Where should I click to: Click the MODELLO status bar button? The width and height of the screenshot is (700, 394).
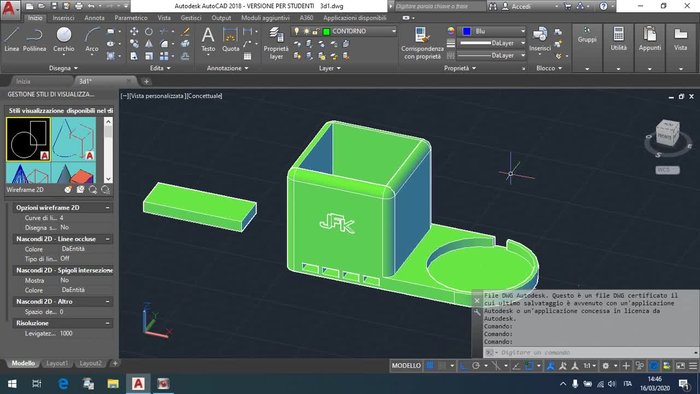click(x=406, y=366)
